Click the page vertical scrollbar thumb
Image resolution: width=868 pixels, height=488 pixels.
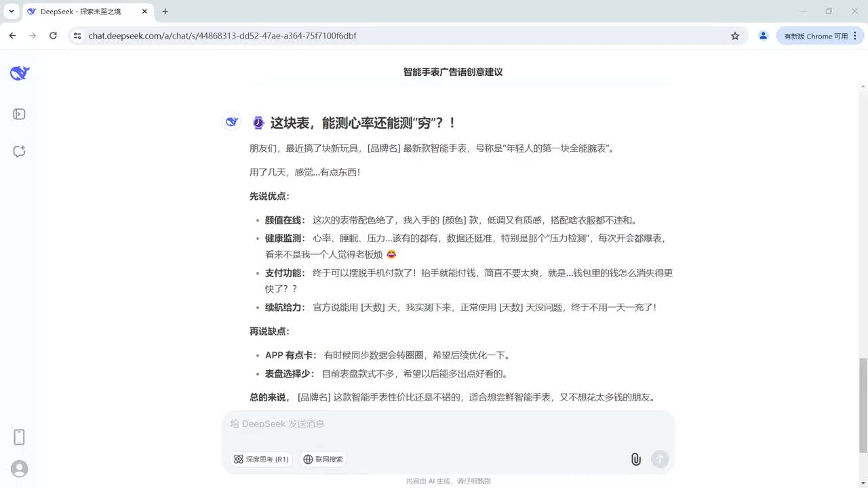863,405
